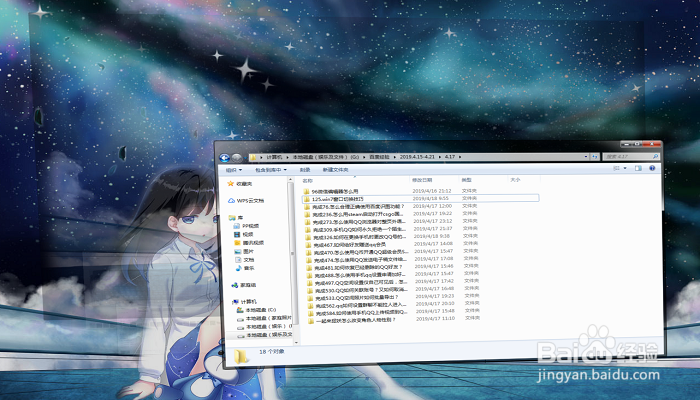700x400 pixels.
Task: Click the 18 个对象 status text
Action: (271, 352)
